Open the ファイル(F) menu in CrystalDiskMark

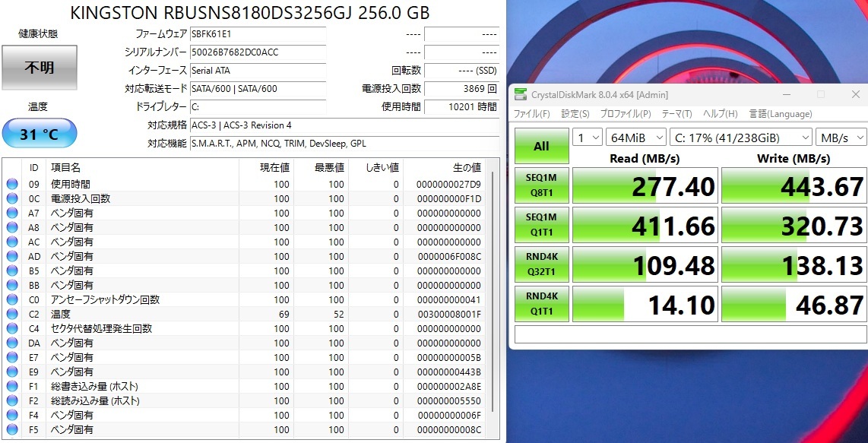click(x=532, y=114)
